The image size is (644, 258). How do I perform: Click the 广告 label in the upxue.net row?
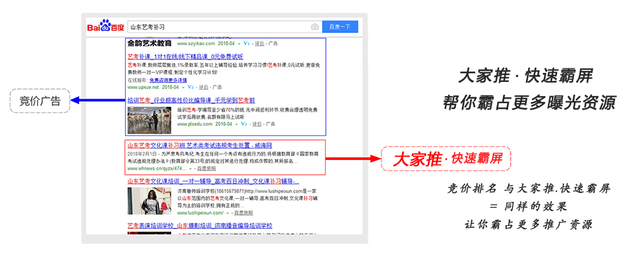coord(217,87)
